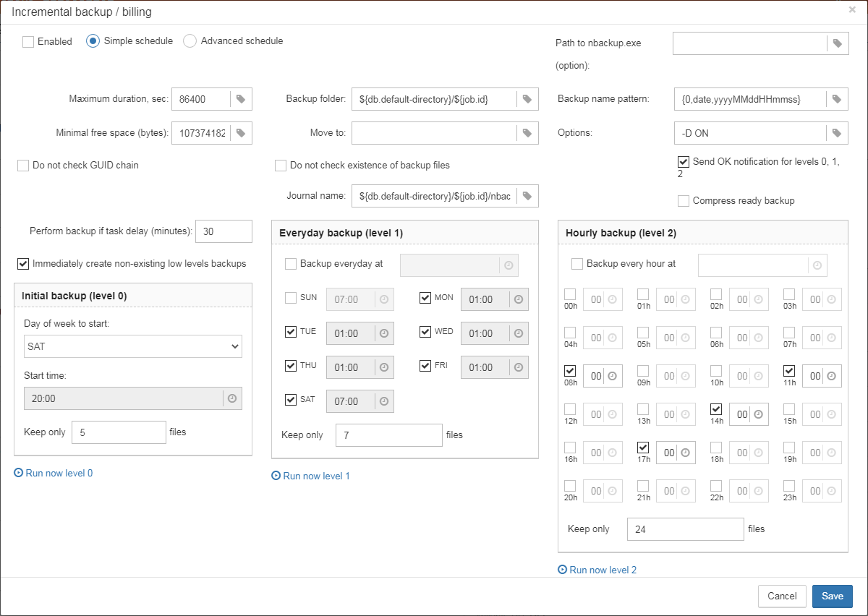Close the Incremental backup dialog with X
The width and height of the screenshot is (868, 616).
point(852,10)
